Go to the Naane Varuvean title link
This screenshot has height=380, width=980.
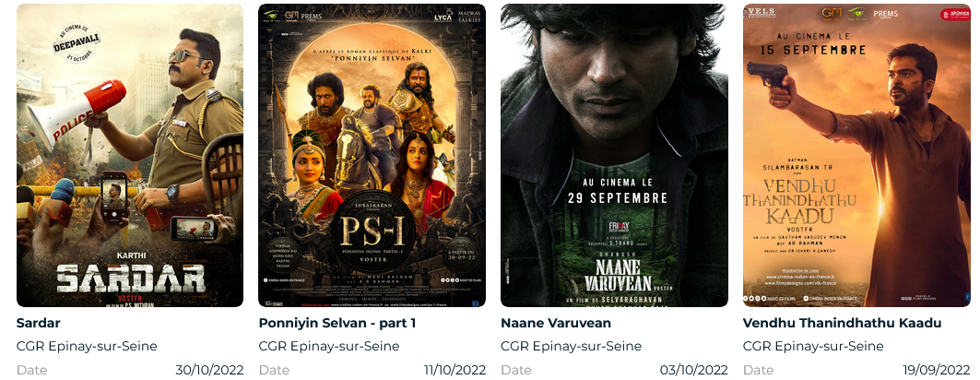(556, 323)
